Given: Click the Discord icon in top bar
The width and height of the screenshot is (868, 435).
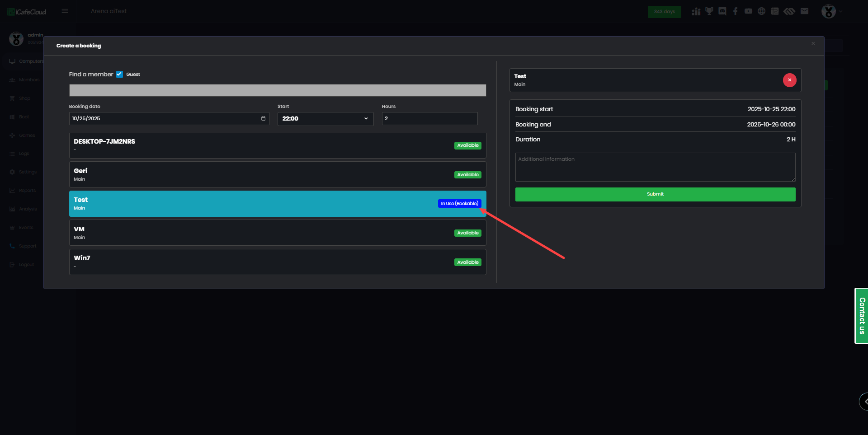Looking at the screenshot, I should pyautogui.click(x=722, y=11).
